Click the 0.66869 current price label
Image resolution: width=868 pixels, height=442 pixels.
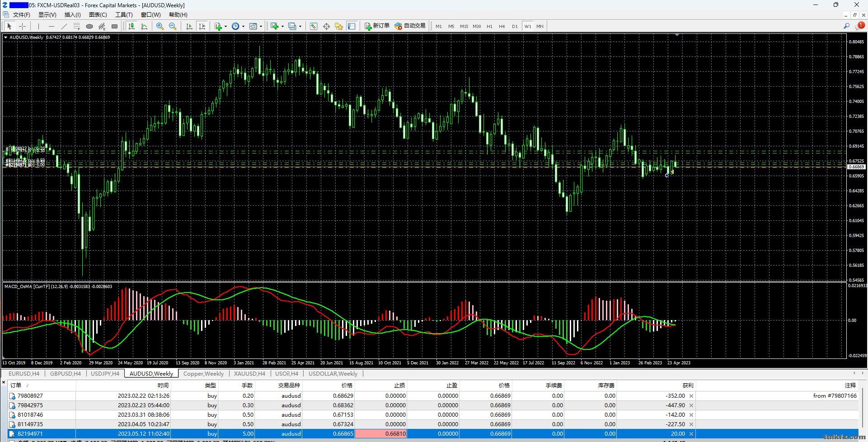pyautogui.click(x=856, y=167)
